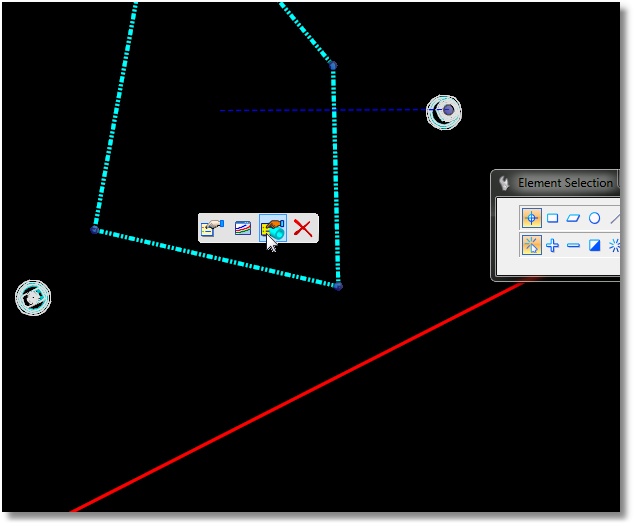Select the manhole node with dashed blue line
Image resolution: width=634 pixels, height=526 pixels.
pos(444,112)
